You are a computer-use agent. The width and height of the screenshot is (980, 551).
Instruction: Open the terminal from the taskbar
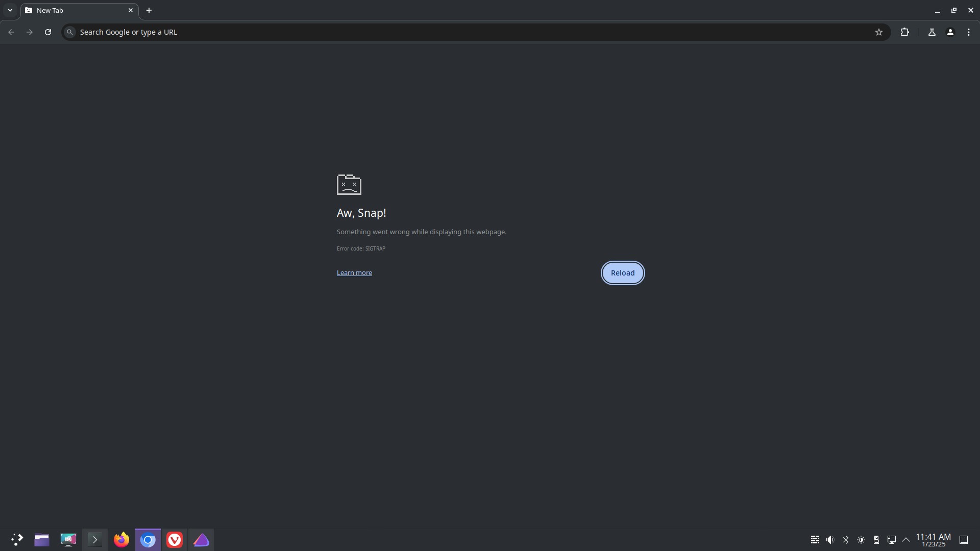click(x=95, y=540)
